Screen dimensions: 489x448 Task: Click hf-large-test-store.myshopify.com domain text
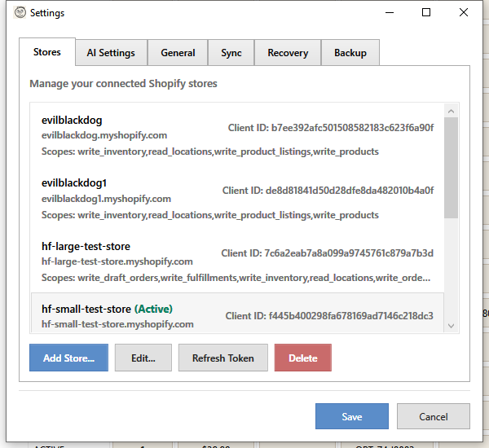pyautogui.click(x=117, y=261)
